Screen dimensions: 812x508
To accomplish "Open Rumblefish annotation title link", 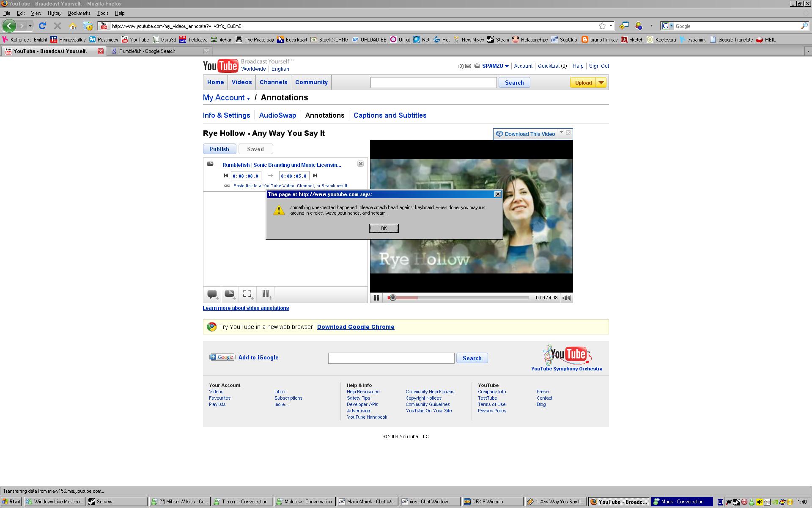I will (x=282, y=165).
